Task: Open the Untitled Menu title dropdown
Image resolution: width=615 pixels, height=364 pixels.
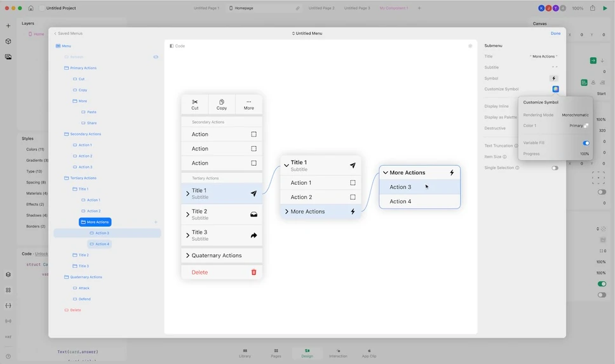Action: coord(307,33)
